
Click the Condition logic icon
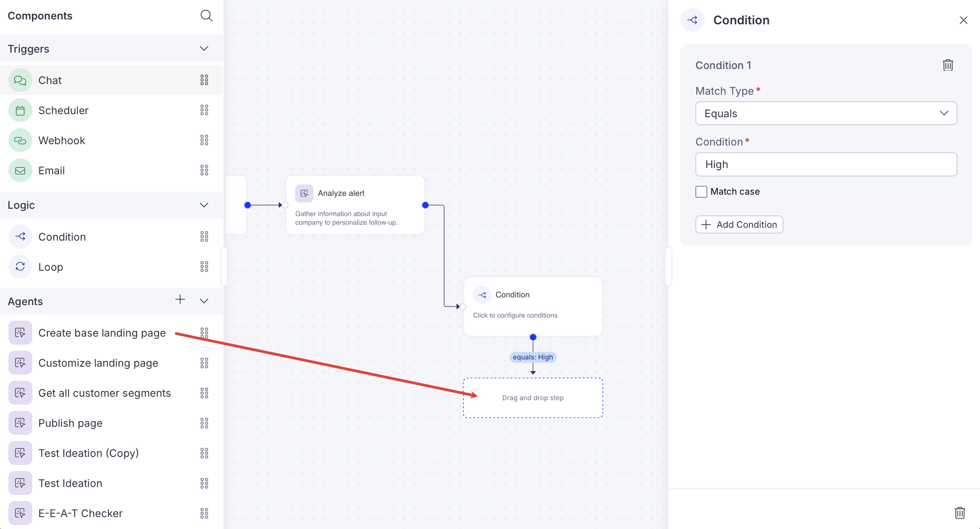[20, 237]
